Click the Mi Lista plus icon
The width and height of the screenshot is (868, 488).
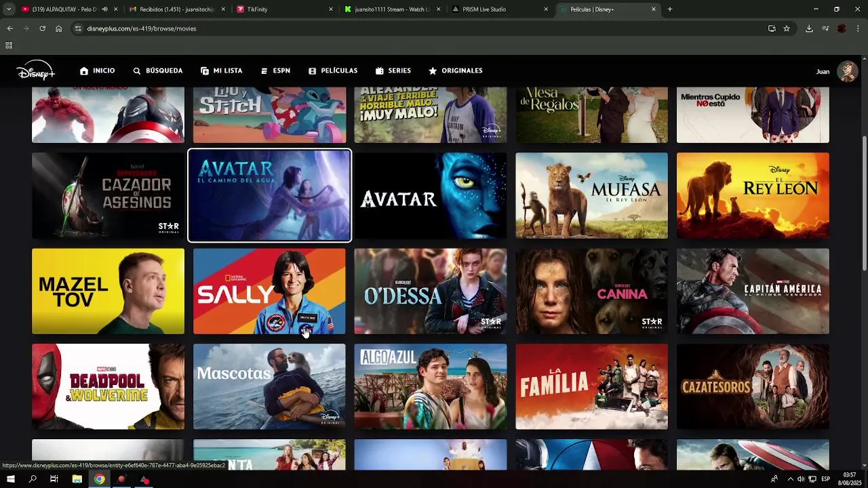pos(205,70)
